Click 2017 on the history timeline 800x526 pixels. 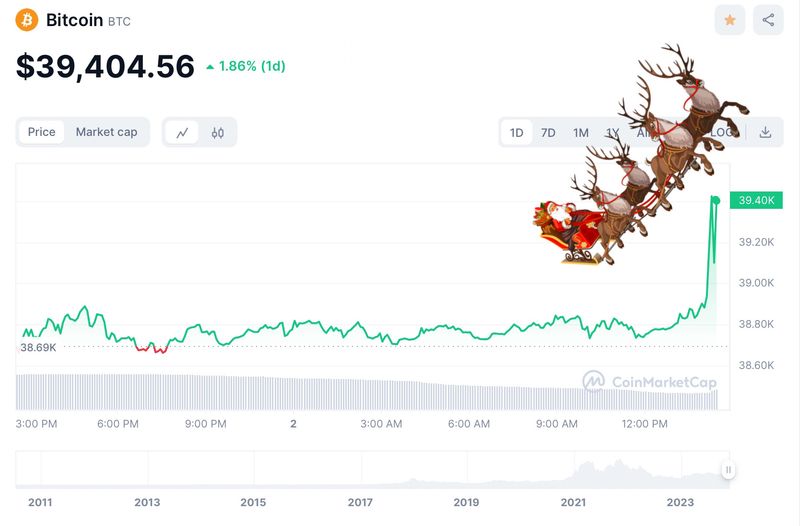[360, 503]
